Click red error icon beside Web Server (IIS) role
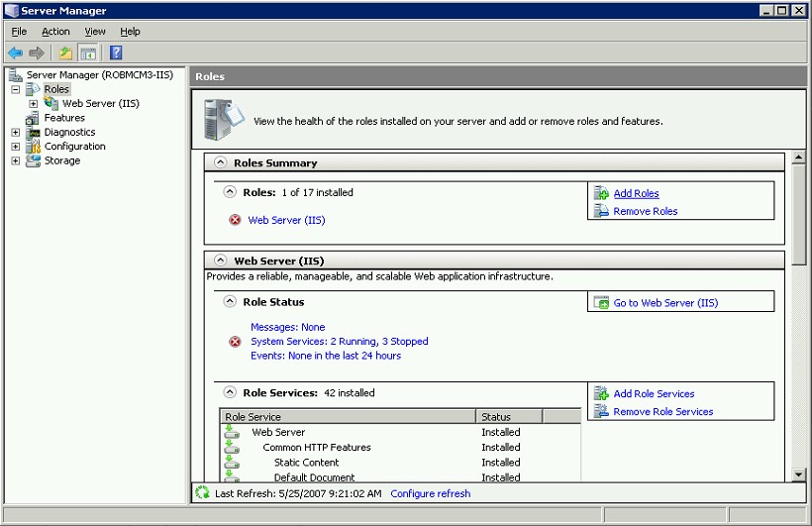The width and height of the screenshot is (812, 526). 235,220
